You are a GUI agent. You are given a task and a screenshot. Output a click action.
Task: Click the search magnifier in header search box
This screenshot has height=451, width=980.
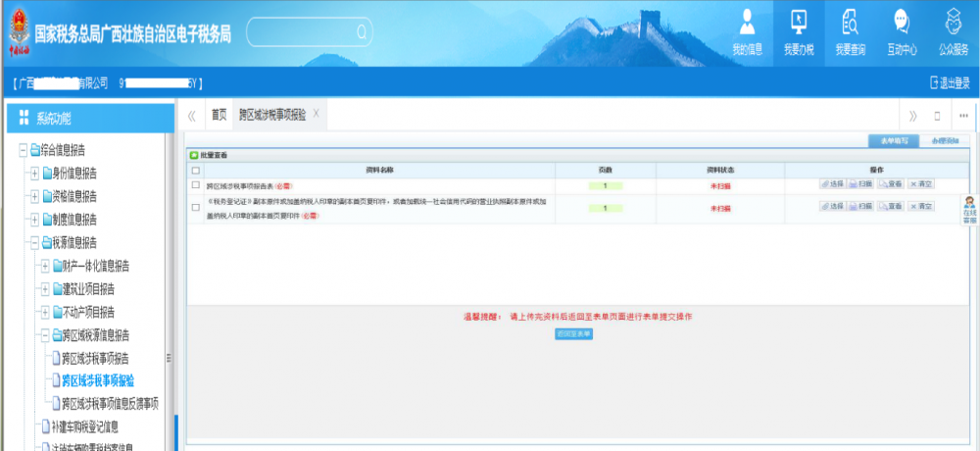[x=362, y=32]
